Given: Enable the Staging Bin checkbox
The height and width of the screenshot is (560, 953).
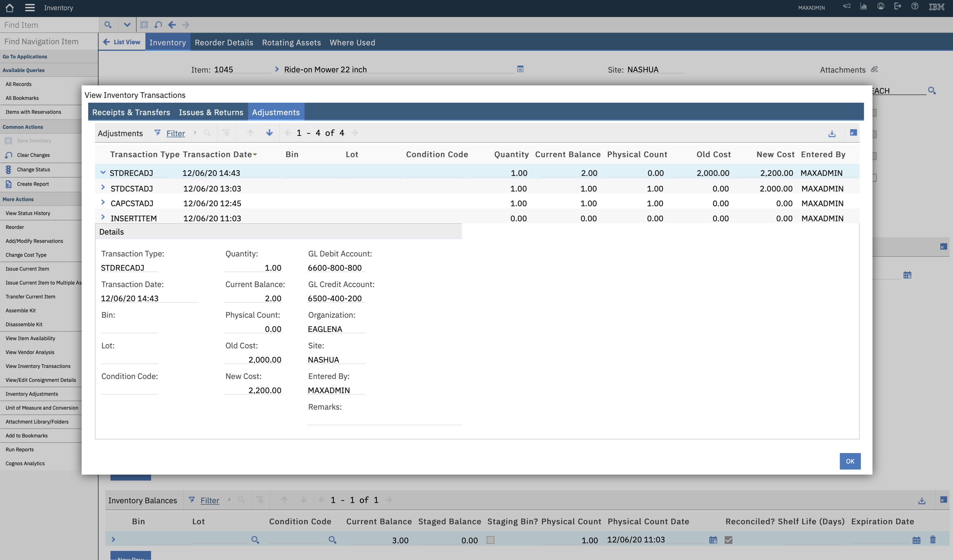Looking at the screenshot, I should point(490,540).
